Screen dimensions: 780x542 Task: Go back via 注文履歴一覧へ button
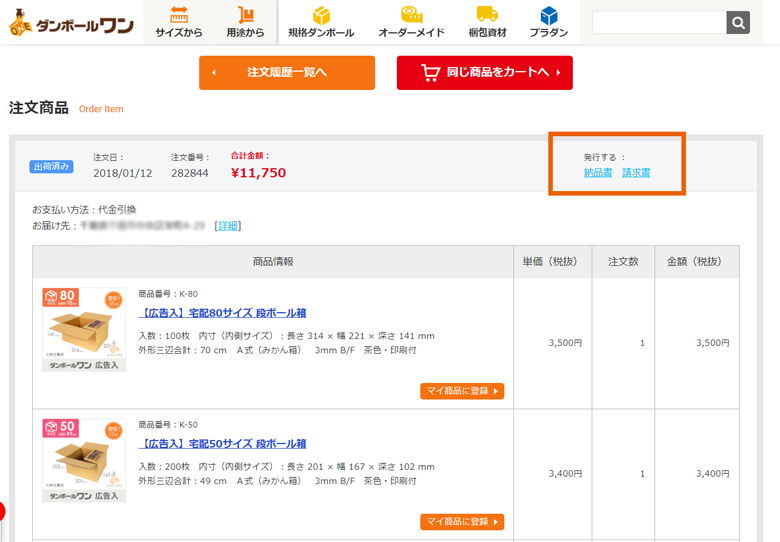point(287,73)
